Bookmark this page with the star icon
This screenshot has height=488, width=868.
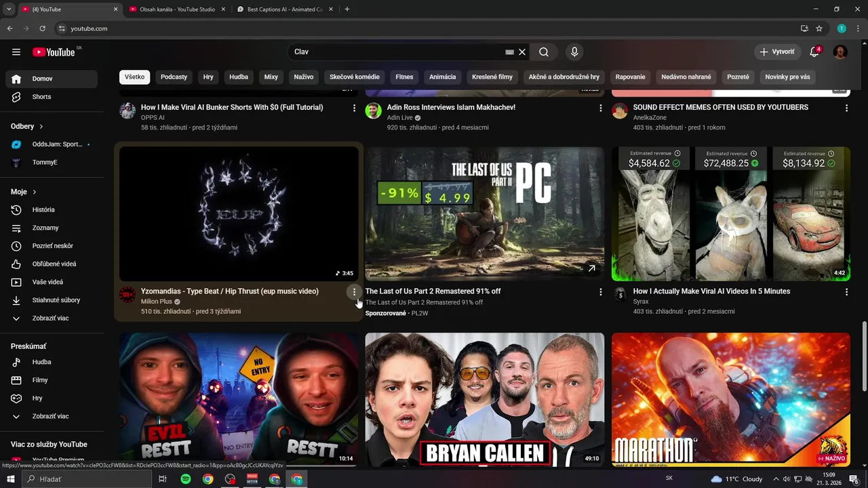(819, 28)
